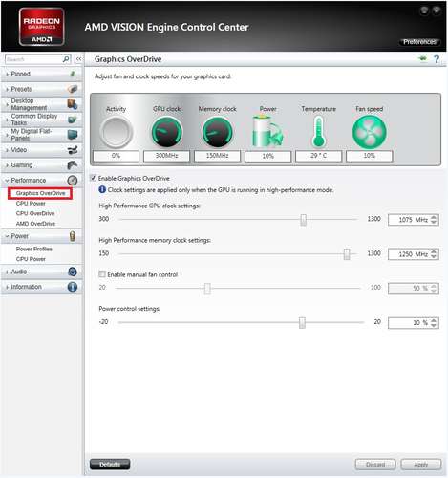The image size is (448, 478).
Task: Click the Defaults button
Action: click(110, 464)
